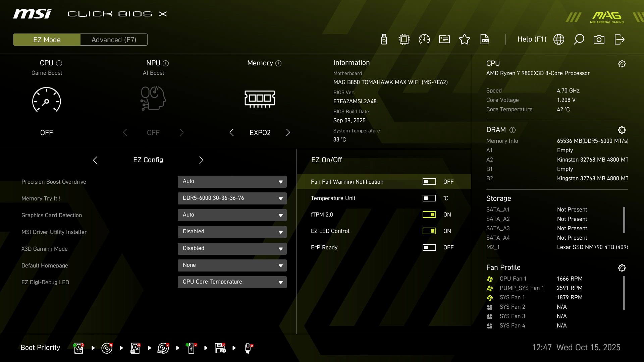Open the M-Flash BIOS update utility

coord(383,39)
